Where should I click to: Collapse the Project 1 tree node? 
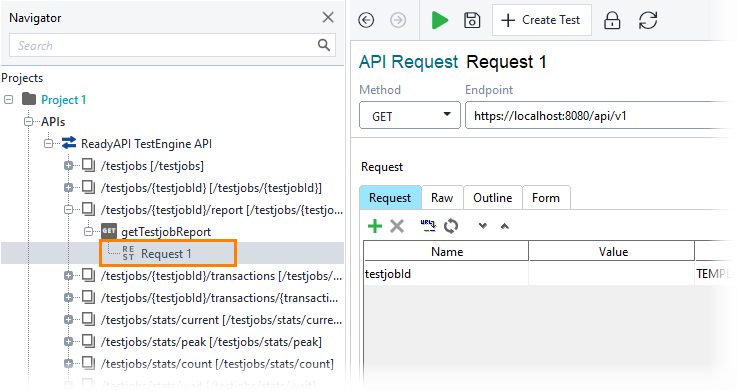tap(8, 99)
